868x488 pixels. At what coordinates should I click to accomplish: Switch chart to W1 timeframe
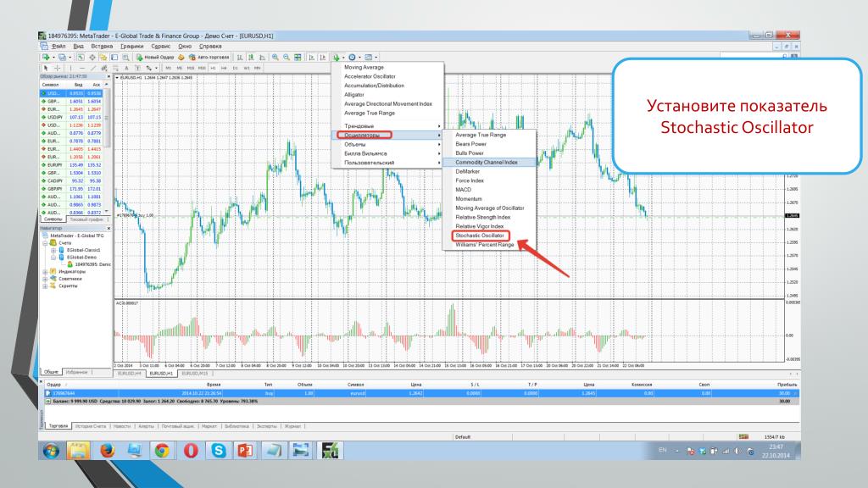247,68
